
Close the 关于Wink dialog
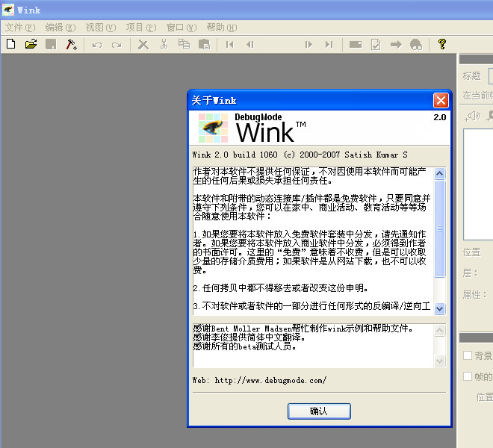pyautogui.click(x=441, y=101)
